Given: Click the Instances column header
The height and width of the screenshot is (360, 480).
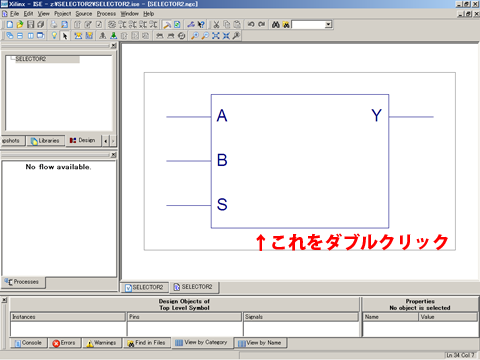Looking at the screenshot, I should tap(68, 317).
